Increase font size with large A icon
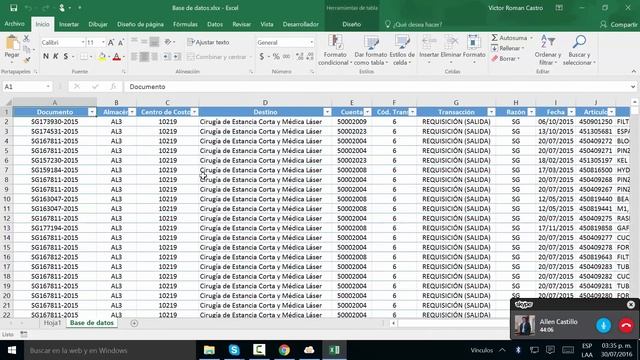This screenshot has height=360, width=640. (x=111, y=42)
